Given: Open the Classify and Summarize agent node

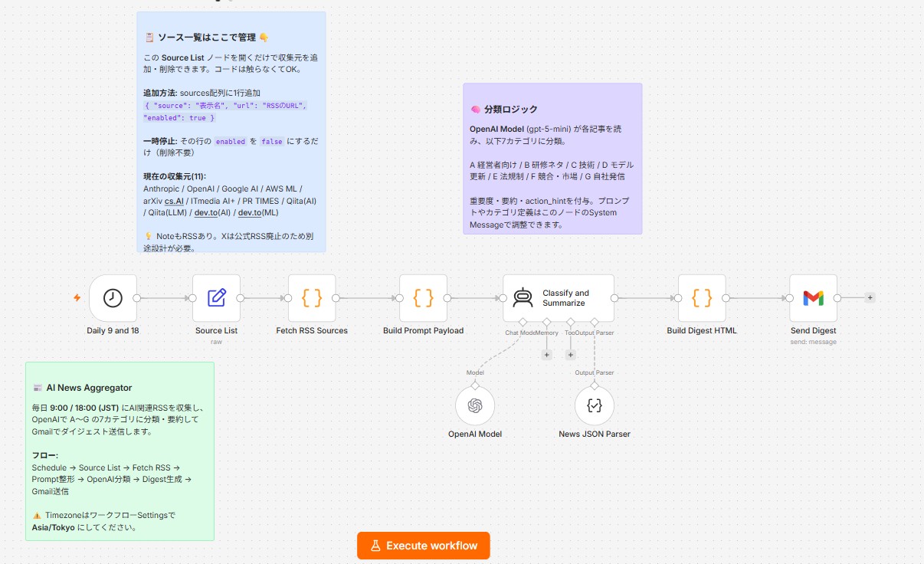Looking at the screenshot, I should [559, 298].
